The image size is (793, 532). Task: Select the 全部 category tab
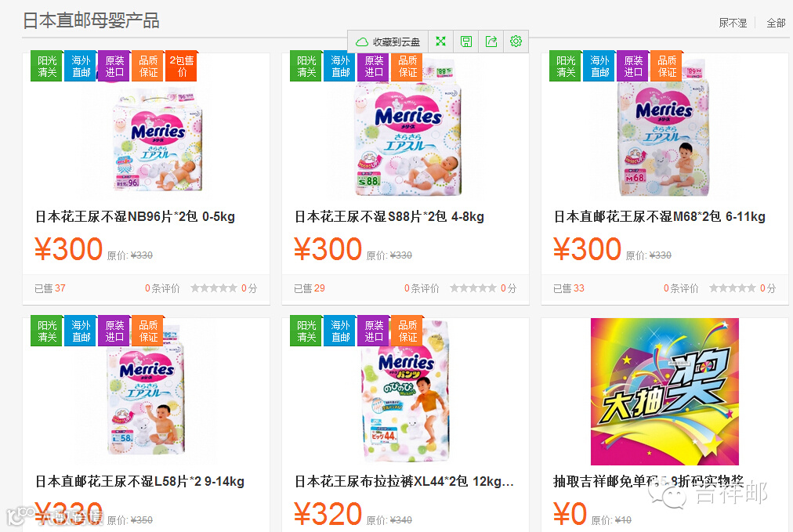click(776, 23)
